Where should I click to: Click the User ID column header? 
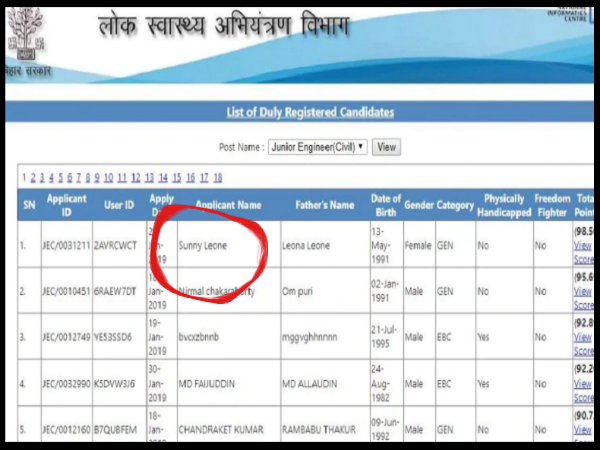click(119, 205)
